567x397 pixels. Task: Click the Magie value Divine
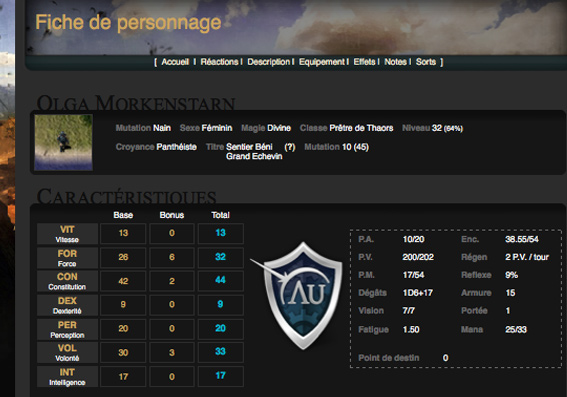tap(279, 128)
